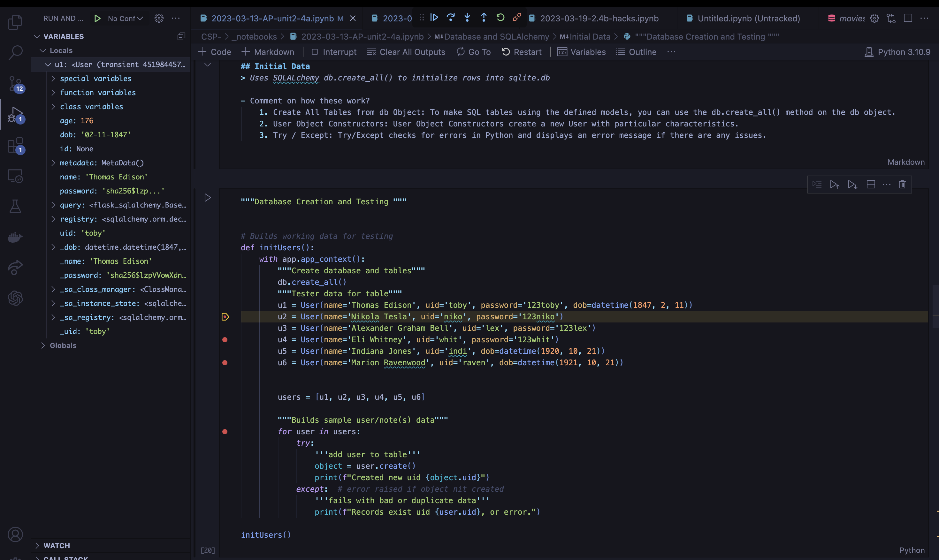The width and height of the screenshot is (939, 560).
Task: Interrupt the running kernel
Action: click(334, 52)
